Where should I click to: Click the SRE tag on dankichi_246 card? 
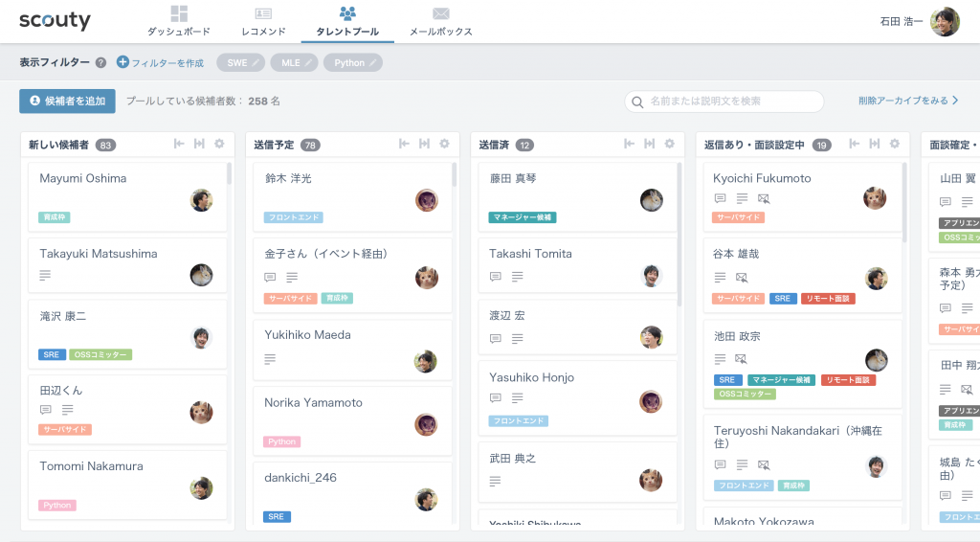277,516
